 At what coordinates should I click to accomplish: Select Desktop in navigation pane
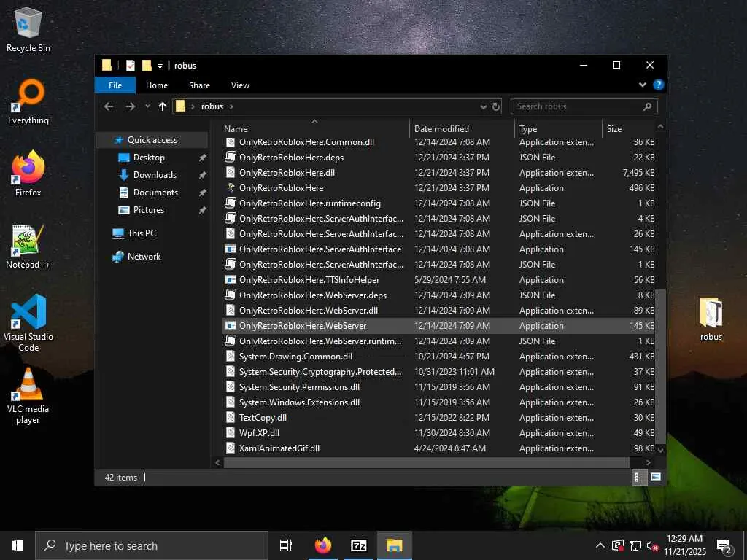(149, 157)
